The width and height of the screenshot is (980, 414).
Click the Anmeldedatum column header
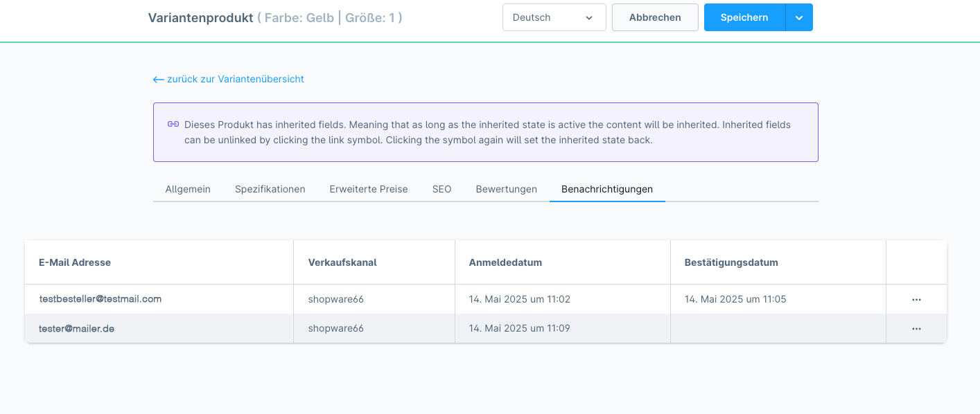click(505, 262)
